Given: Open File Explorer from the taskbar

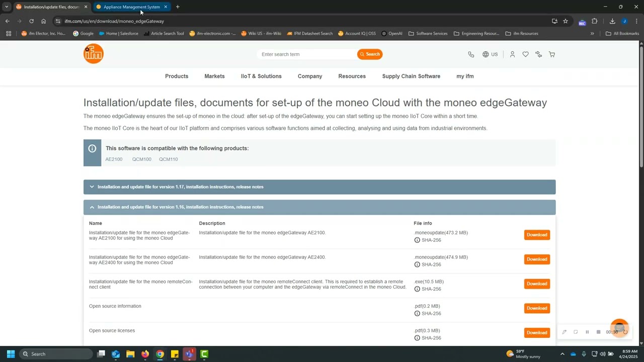Looking at the screenshot, I should pyautogui.click(x=130, y=354).
